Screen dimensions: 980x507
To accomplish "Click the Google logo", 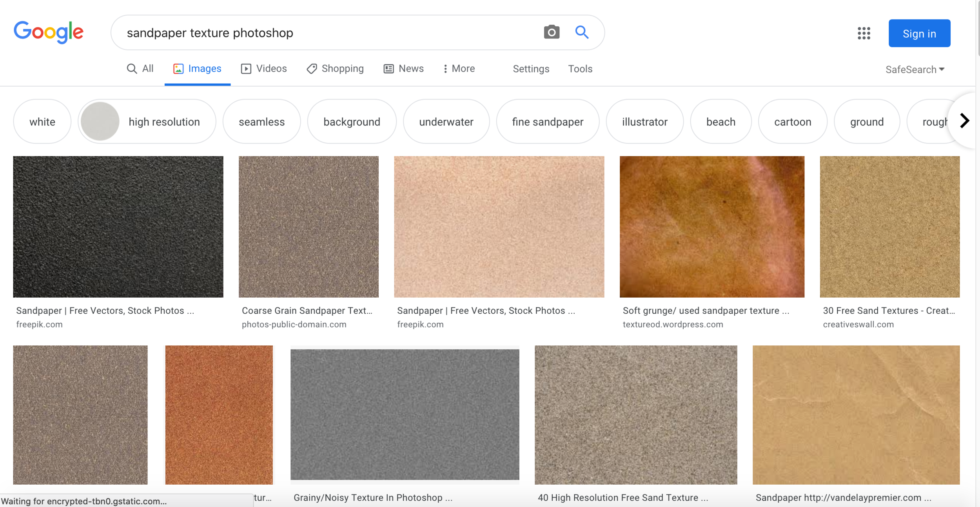I will click(49, 32).
